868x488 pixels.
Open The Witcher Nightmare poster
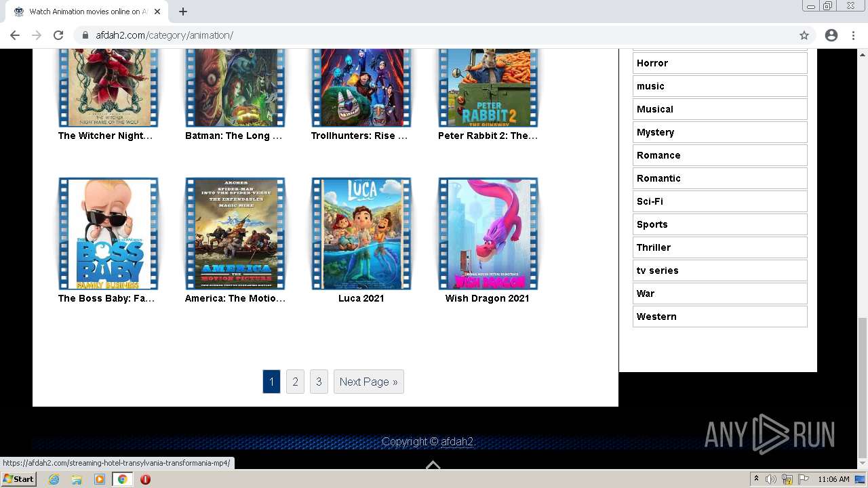click(x=108, y=88)
